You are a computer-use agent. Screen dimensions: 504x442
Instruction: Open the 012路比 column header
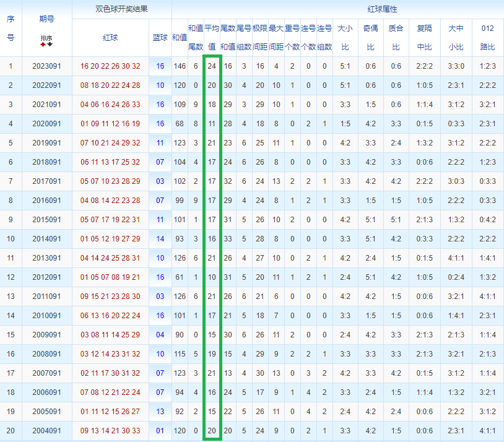click(488, 38)
